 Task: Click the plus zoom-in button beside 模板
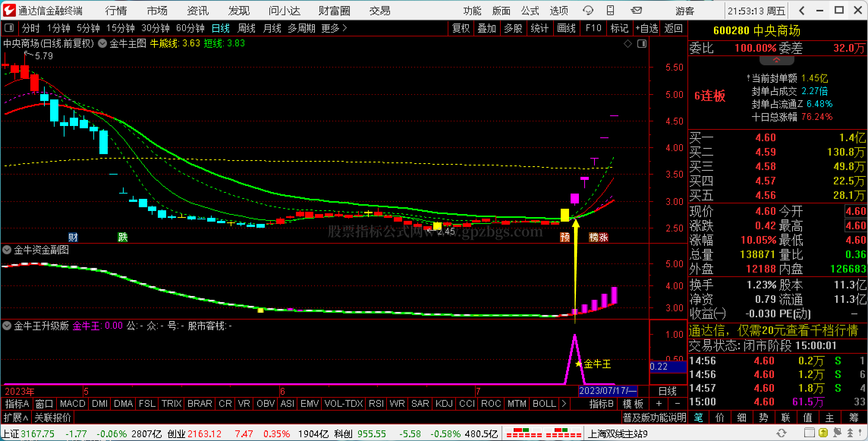tap(659, 403)
